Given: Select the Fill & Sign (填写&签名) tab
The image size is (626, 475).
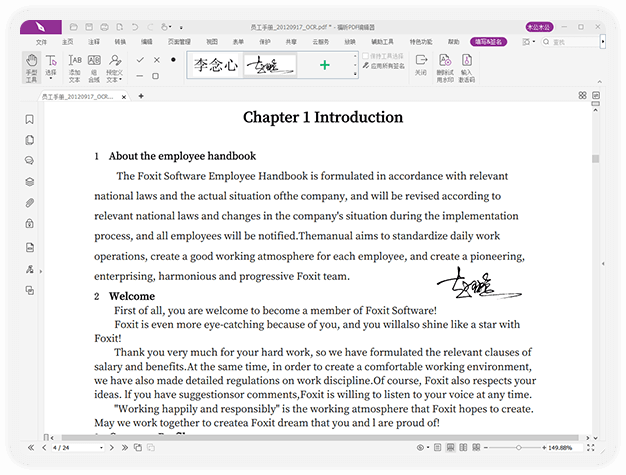Looking at the screenshot, I should pos(489,42).
